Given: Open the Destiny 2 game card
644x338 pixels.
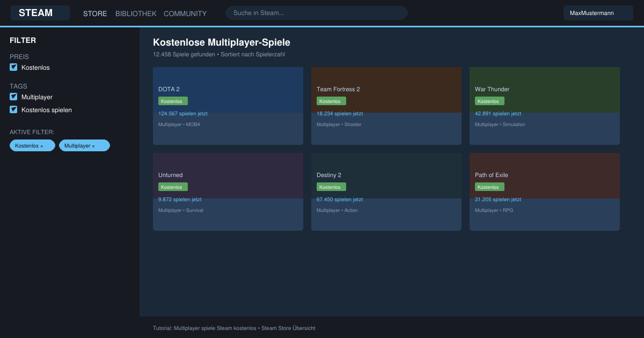Looking at the screenshot, I should tap(386, 192).
